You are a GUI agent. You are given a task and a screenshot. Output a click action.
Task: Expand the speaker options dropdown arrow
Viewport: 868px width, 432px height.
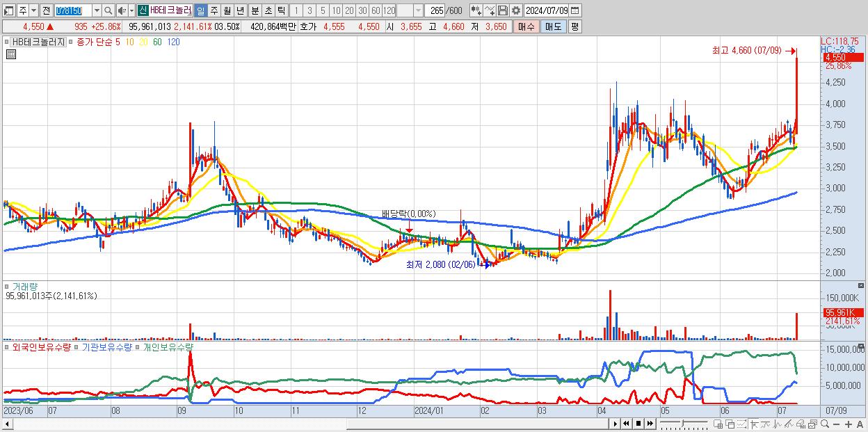point(131,10)
